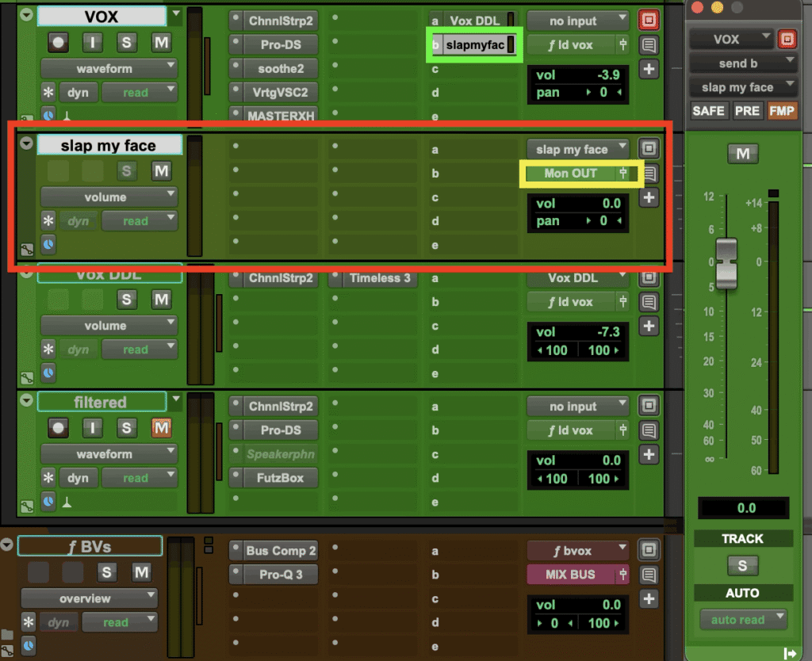Solo the BVs folder track
812x661 pixels.
coord(106,572)
